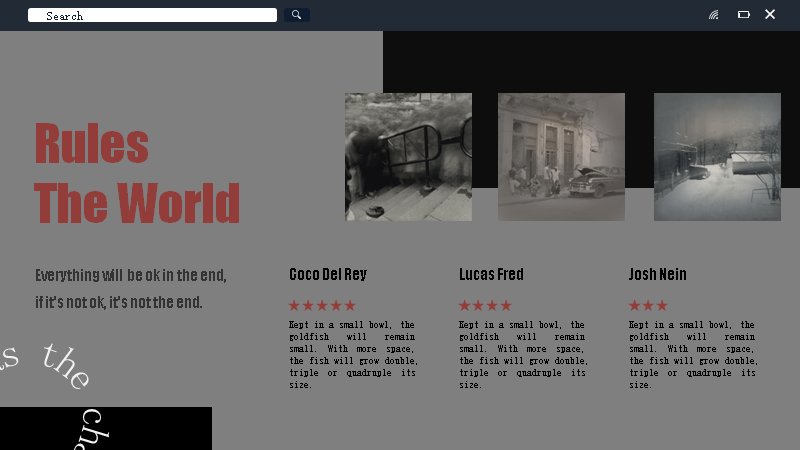800x450 pixels.
Task: Click Coco Del Rey's five-star rating
Action: pyautogui.click(x=322, y=306)
